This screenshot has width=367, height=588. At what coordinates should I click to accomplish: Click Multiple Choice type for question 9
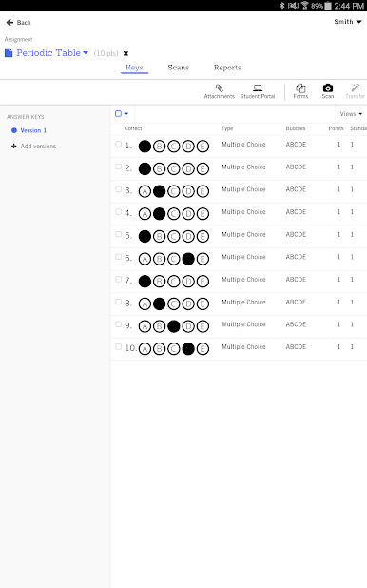243,324
